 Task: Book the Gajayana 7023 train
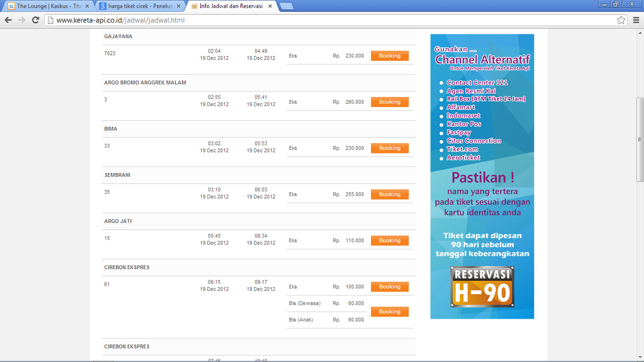[389, 56]
